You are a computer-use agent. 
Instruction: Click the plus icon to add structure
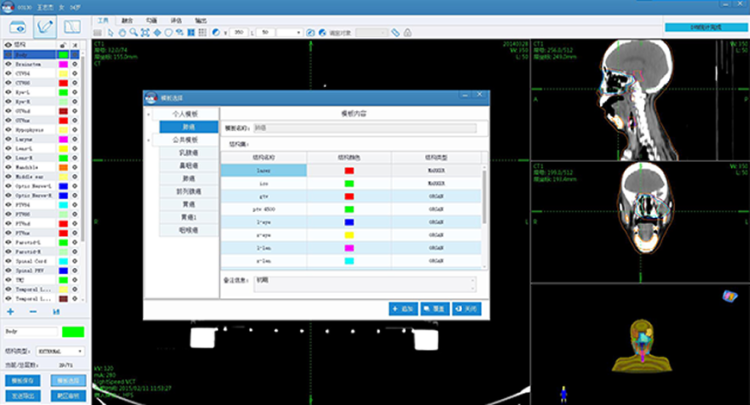click(9, 312)
